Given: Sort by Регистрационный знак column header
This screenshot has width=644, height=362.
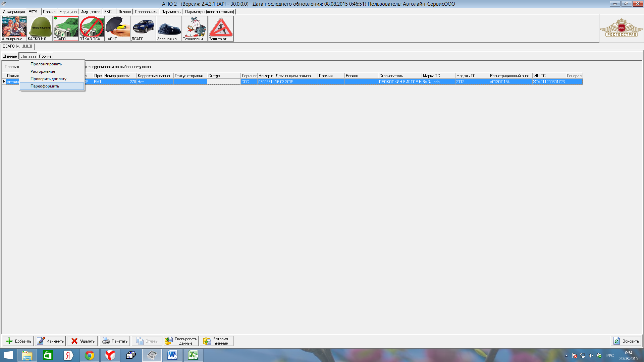Looking at the screenshot, I should [511, 76].
